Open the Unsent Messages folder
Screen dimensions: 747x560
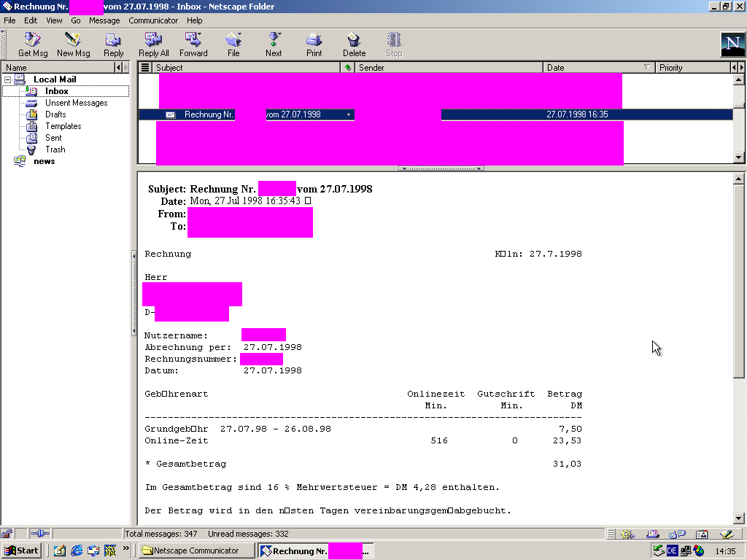[x=76, y=103]
